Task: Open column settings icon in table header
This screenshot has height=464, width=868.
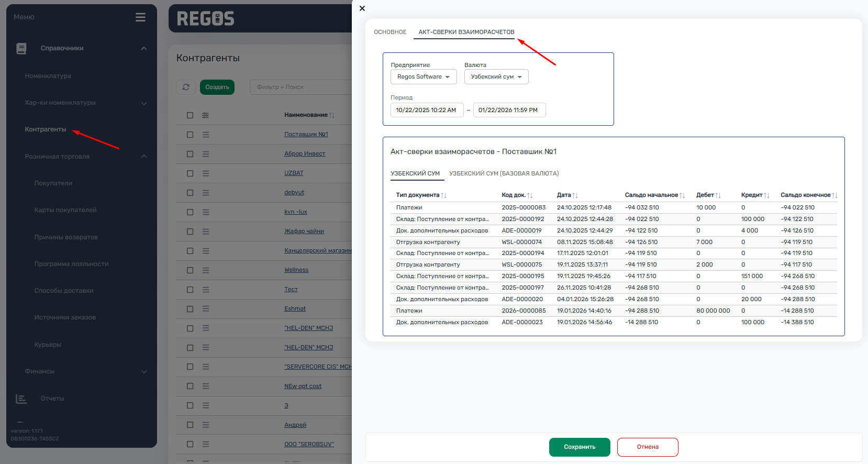Action: [x=205, y=115]
